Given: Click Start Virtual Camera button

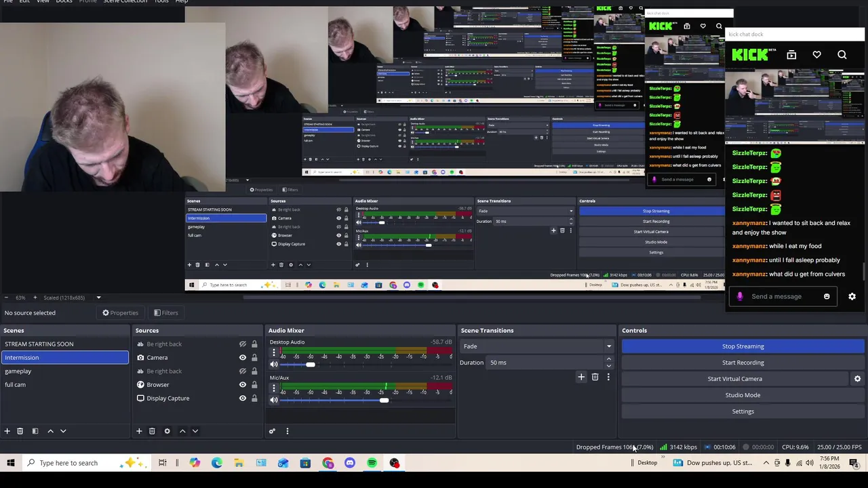Looking at the screenshot, I should point(735,379).
